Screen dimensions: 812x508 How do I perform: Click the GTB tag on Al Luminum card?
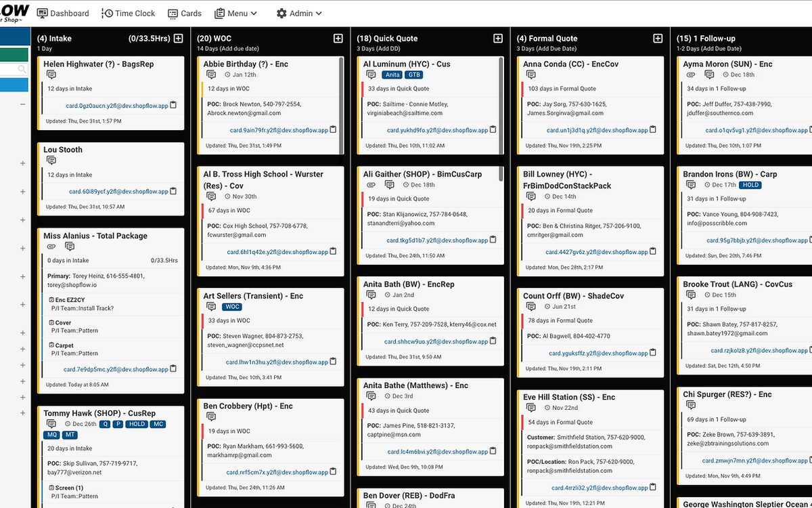(x=414, y=75)
